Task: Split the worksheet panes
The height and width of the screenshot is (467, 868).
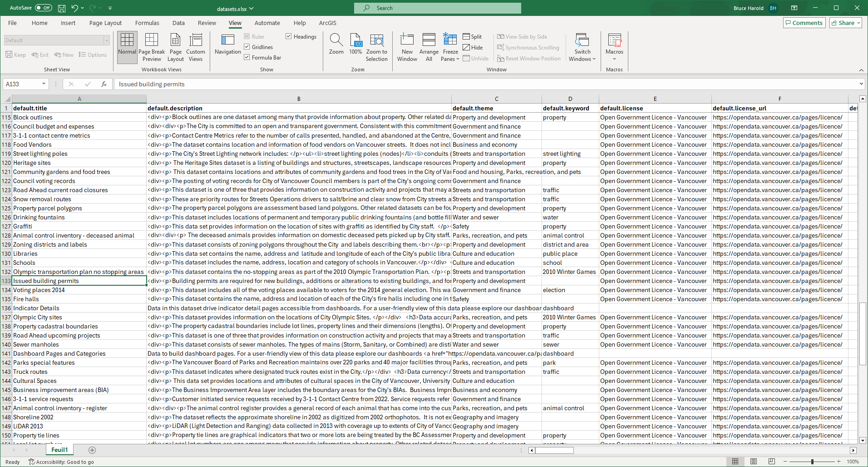Action: tap(472, 36)
